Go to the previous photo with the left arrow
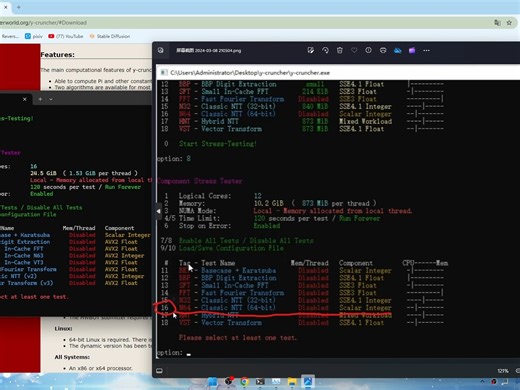The image size is (520, 390). [x=158, y=211]
